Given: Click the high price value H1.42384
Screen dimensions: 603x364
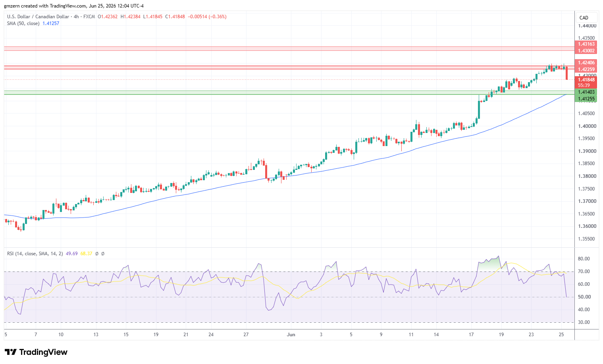Looking at the screenshot, I should (131, 17).
